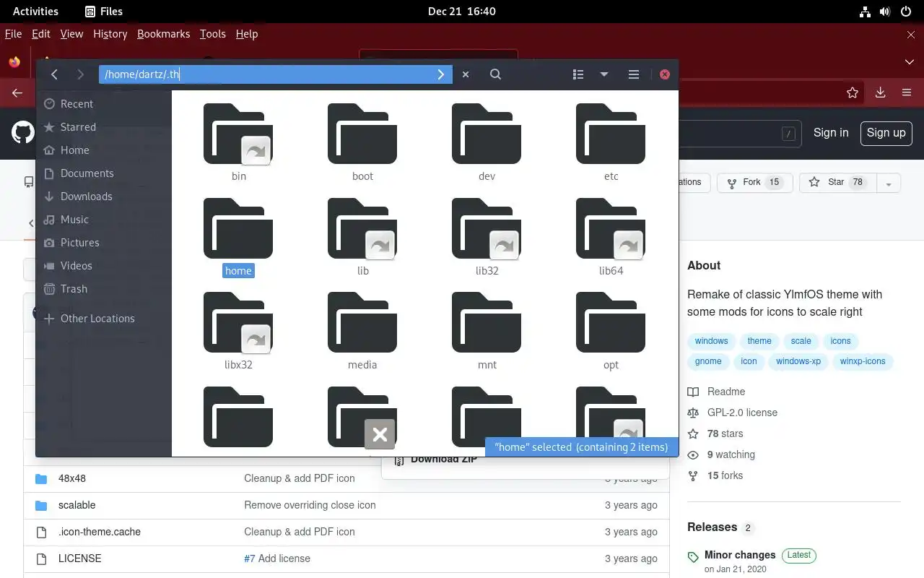Open the View menu
This screenshot has width=924, height=578.
coord(71,34)
